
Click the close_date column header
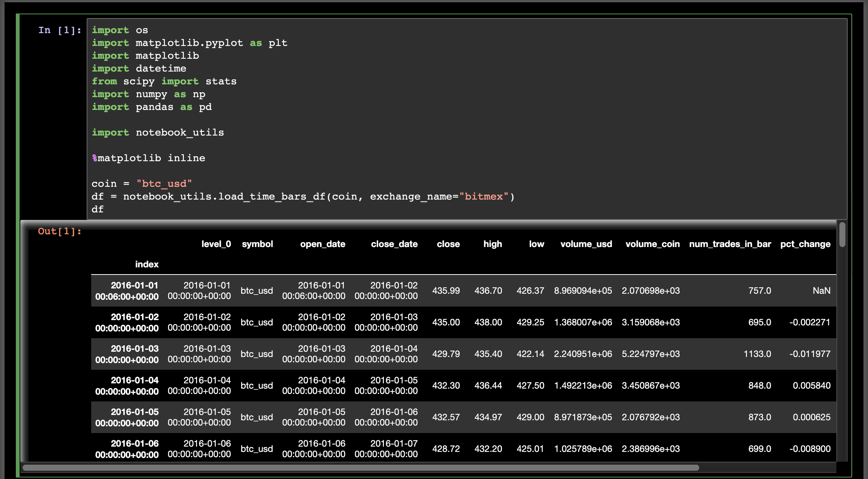click(x=394, y=244)
